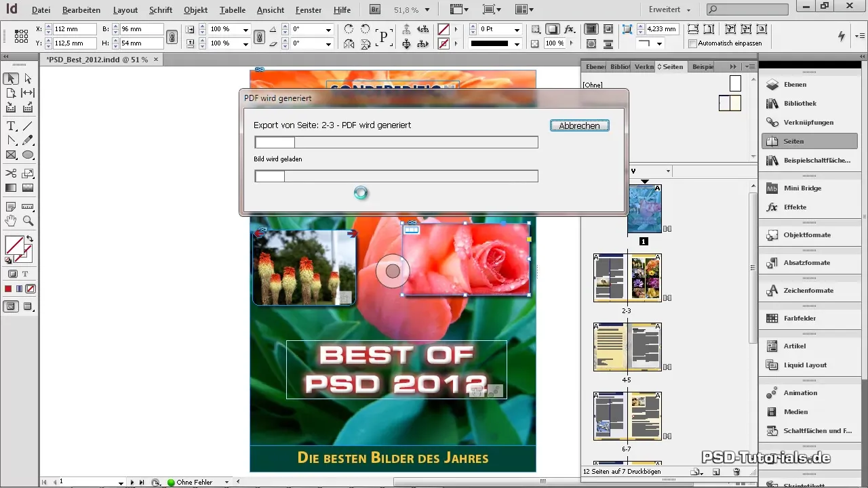Click the trash icon in Seiten panel

point(737,472)
